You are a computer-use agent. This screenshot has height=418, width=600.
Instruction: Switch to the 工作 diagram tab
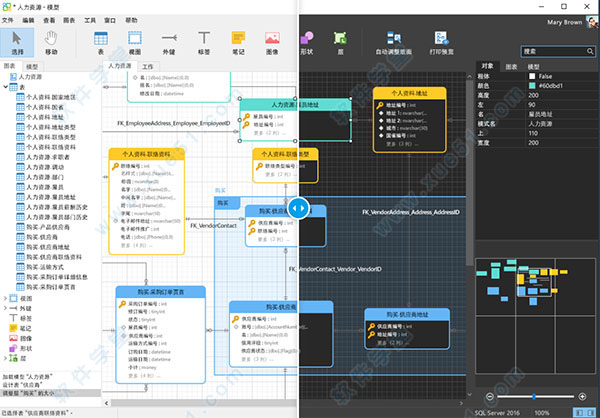click(147, 66)
